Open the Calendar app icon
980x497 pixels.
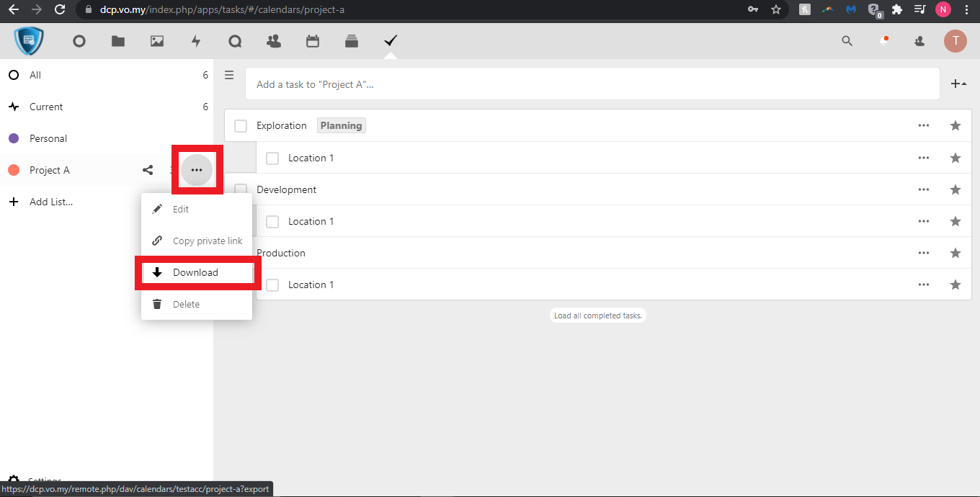[313, 41]
